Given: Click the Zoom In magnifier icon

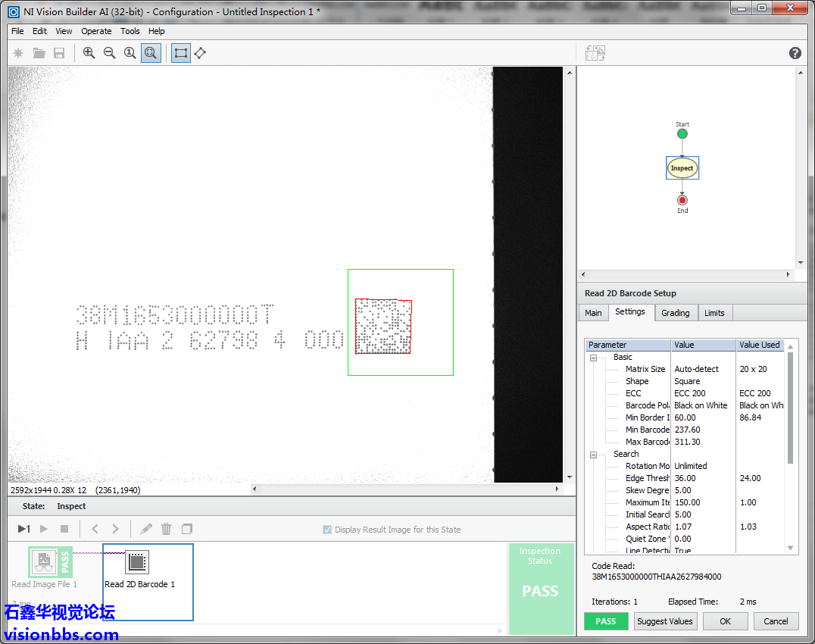Looking at the screenshot, I should point(89,53).
